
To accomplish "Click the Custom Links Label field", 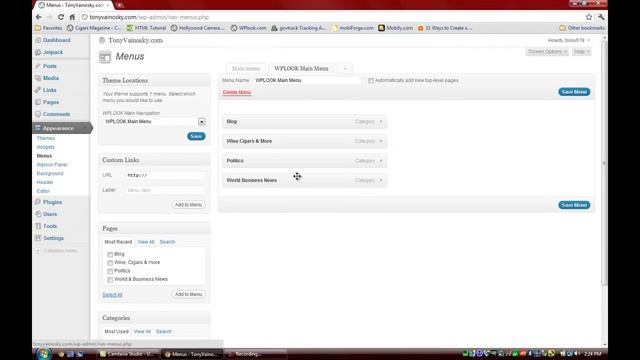I will click(165, 190).
